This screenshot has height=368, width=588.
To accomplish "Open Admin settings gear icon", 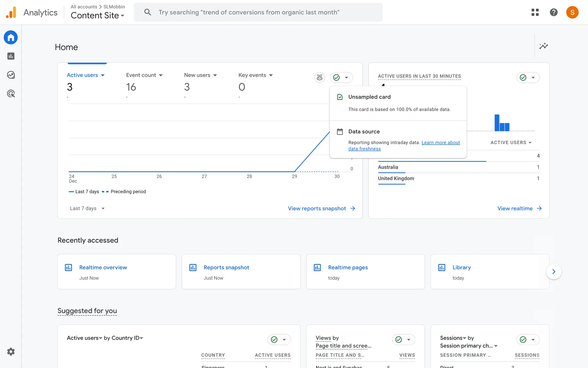I will tap(11, 351).
